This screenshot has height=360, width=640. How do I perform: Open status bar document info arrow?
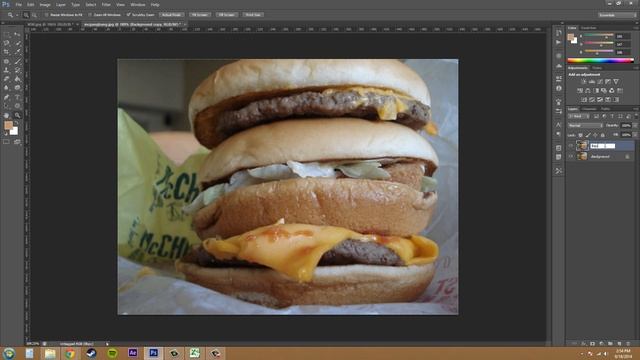pos(107,344)
